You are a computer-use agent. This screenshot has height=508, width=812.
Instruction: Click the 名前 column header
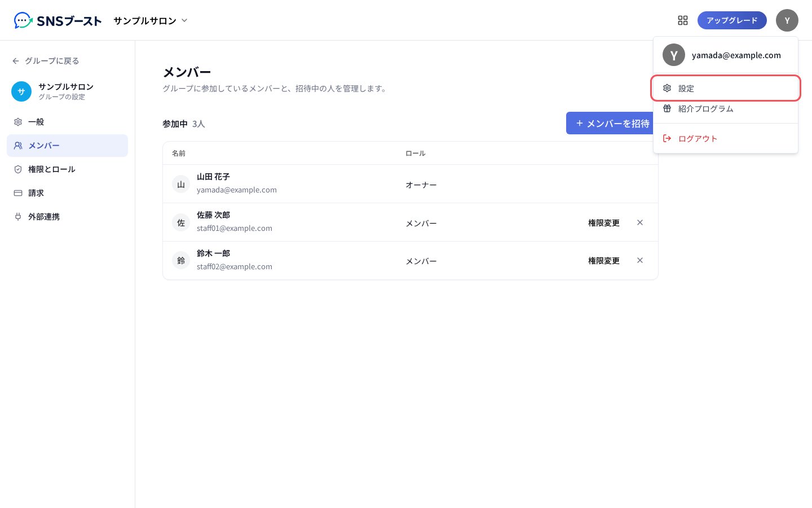pyautogui.click(x=179, y=153)
